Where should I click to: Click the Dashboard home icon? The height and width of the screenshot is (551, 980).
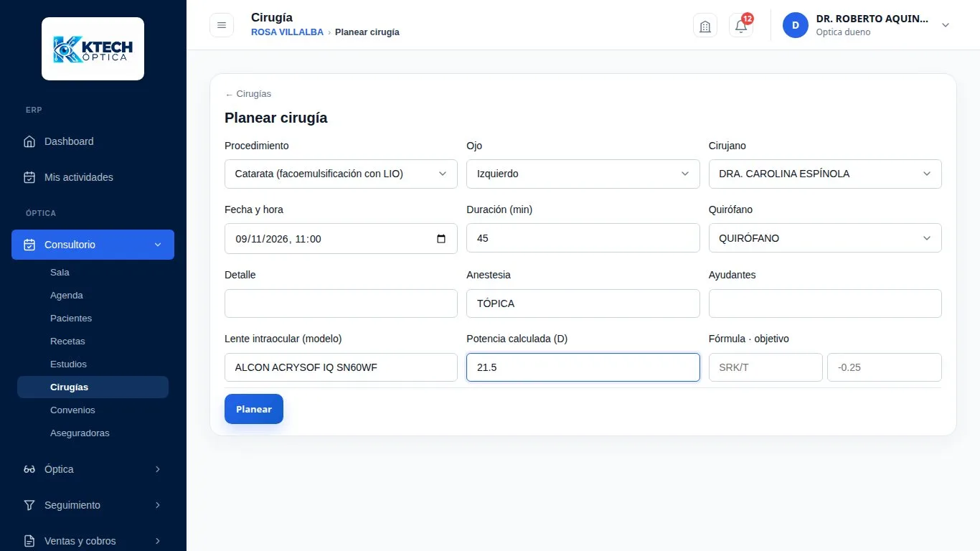(29, 141)
